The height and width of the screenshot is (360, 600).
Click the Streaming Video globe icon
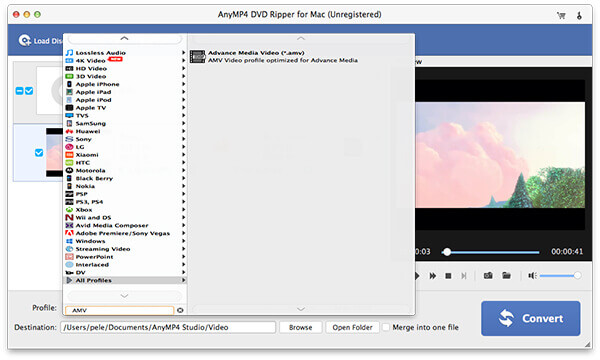(x=69, y=249)
